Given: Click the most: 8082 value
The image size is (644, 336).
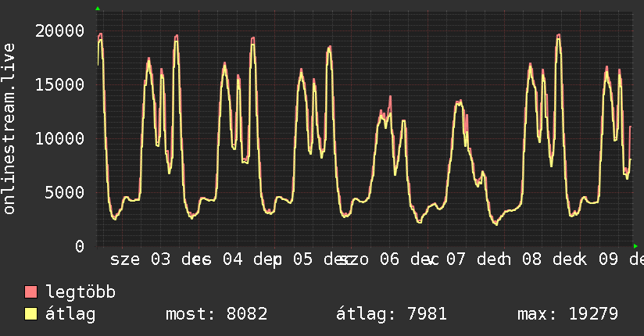Looking at the screenshot, I should 216,314.
